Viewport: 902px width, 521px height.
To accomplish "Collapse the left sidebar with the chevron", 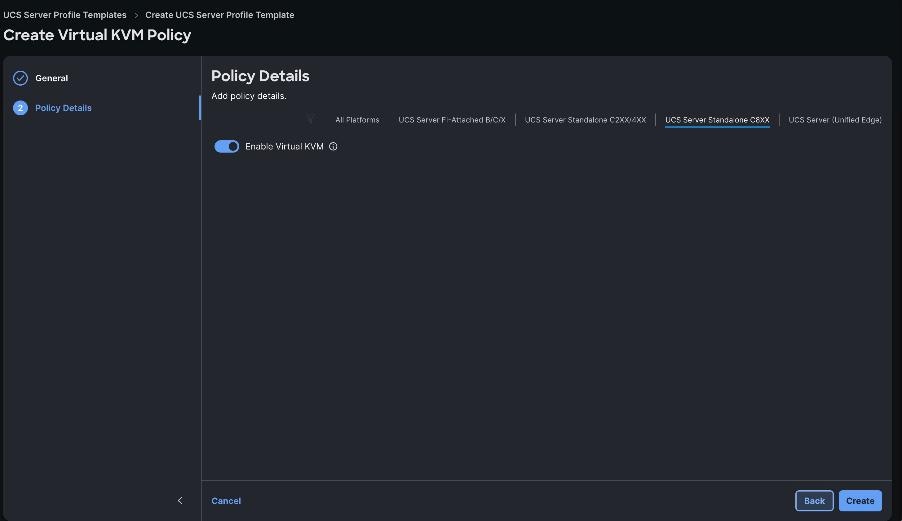I will pos(180,500).
